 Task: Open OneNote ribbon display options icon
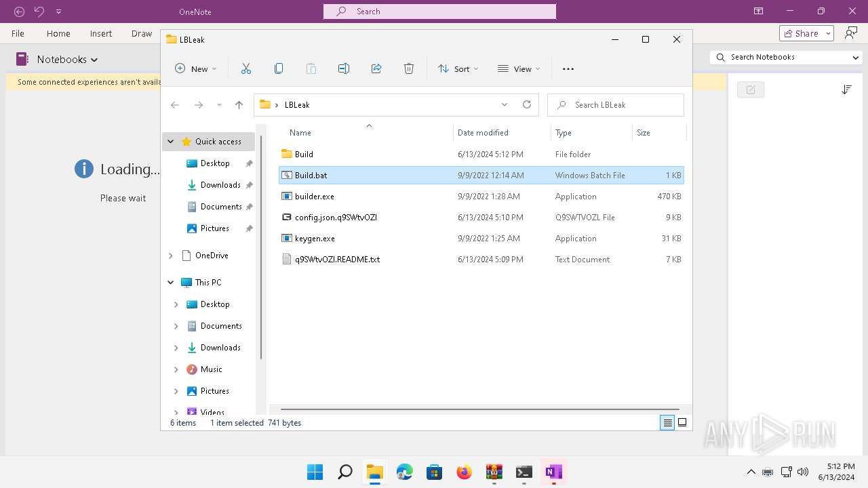[758, 12]
